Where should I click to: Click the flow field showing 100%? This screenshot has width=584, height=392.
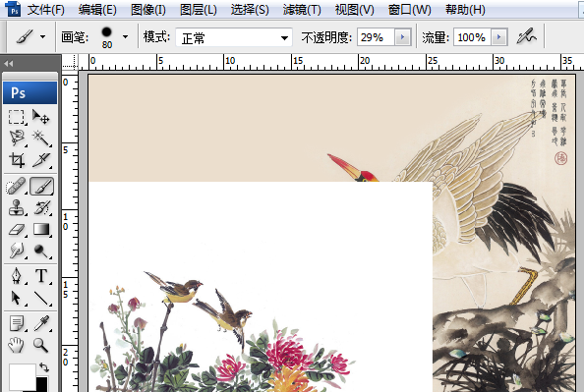pyautogui.click(x=472, y=37)
